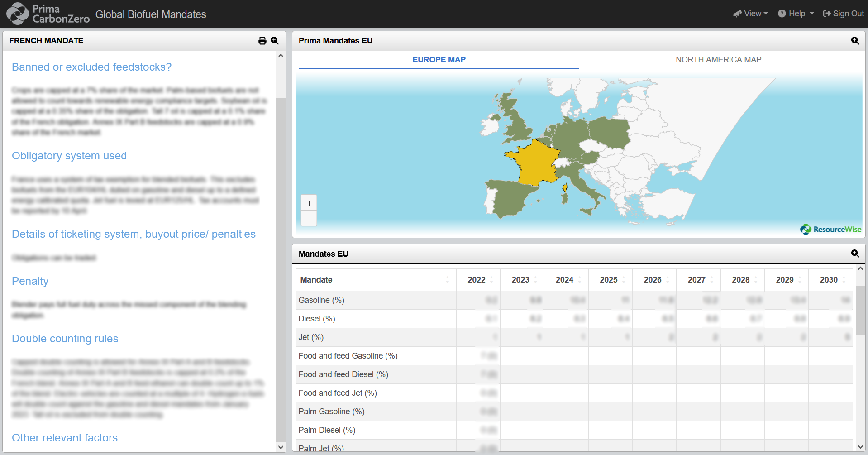
Task: Open the View dropdown menu
Action: (x=751, y=13)
